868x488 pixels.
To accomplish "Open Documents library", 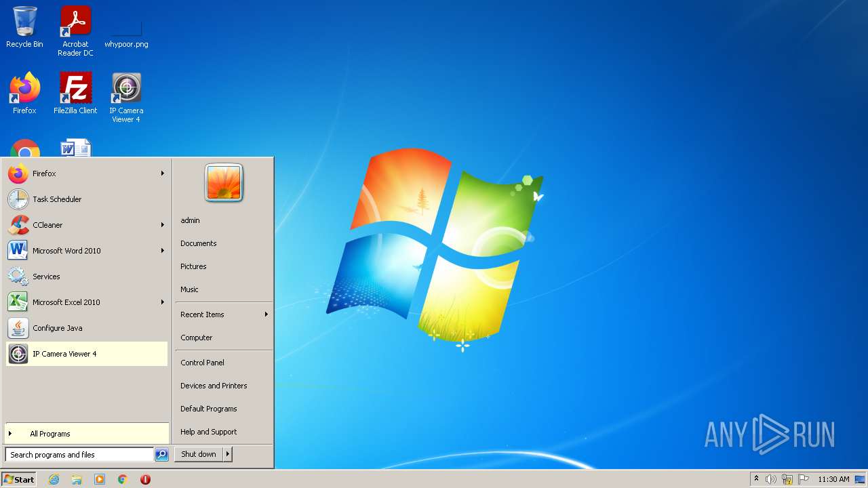I will 224,243.
